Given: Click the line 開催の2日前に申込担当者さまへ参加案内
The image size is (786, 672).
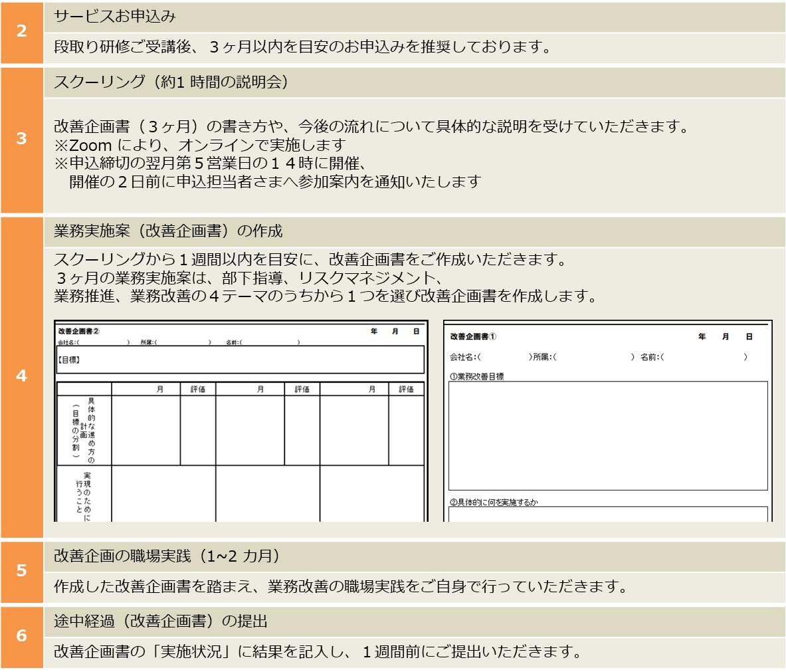Looking at the screenshot, I should pyautogui.click(x=275, y=181).
